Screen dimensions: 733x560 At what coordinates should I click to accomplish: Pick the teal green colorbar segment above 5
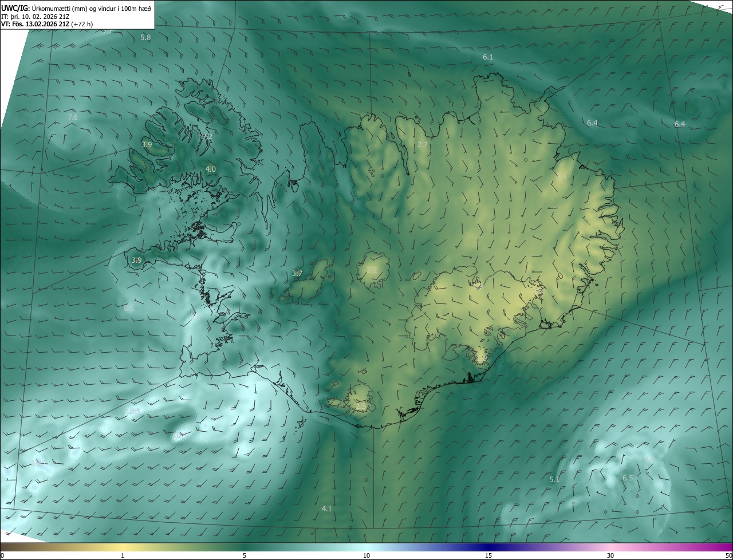click(x=245, y=547)
